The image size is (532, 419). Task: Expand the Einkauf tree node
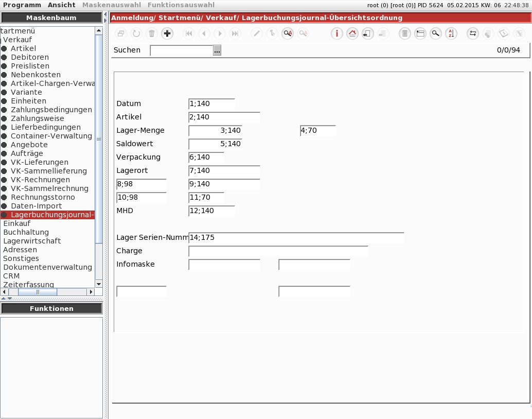[x=16, y=223]
